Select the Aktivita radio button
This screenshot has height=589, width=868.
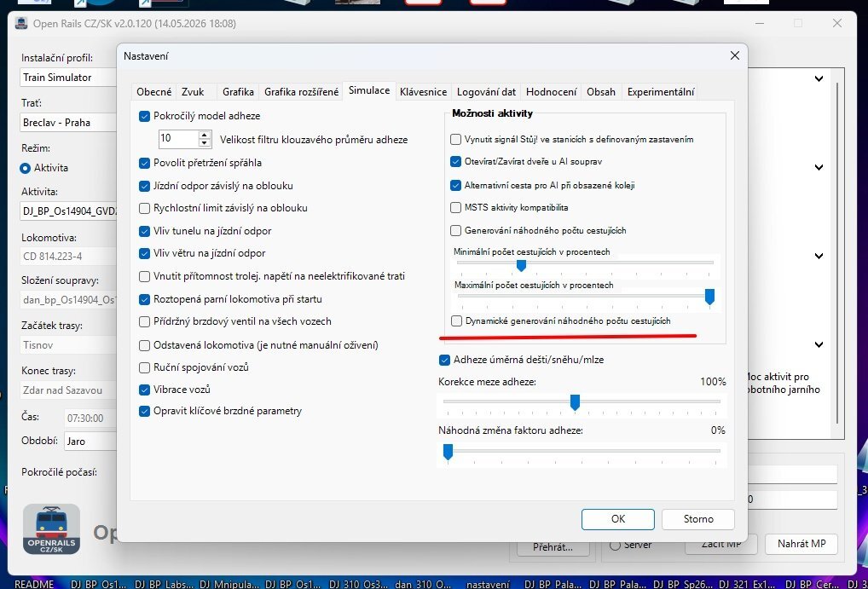tap(25, 168)
